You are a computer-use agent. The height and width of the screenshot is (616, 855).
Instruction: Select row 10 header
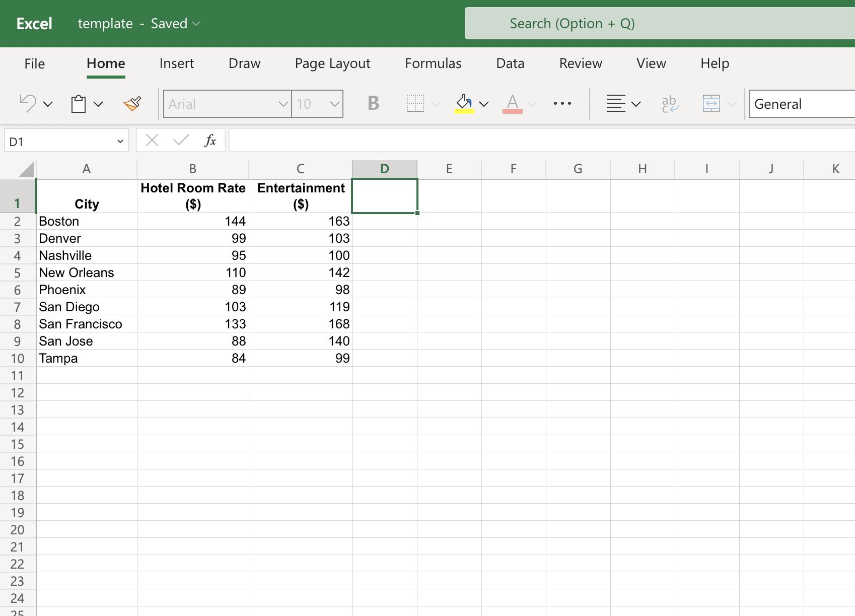[x=17, y=358]
